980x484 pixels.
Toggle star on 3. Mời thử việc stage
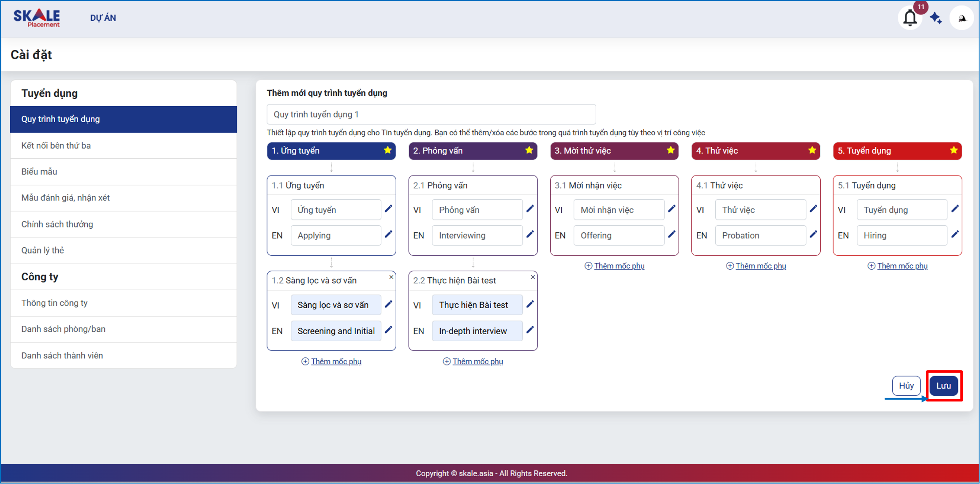[670, 150]
